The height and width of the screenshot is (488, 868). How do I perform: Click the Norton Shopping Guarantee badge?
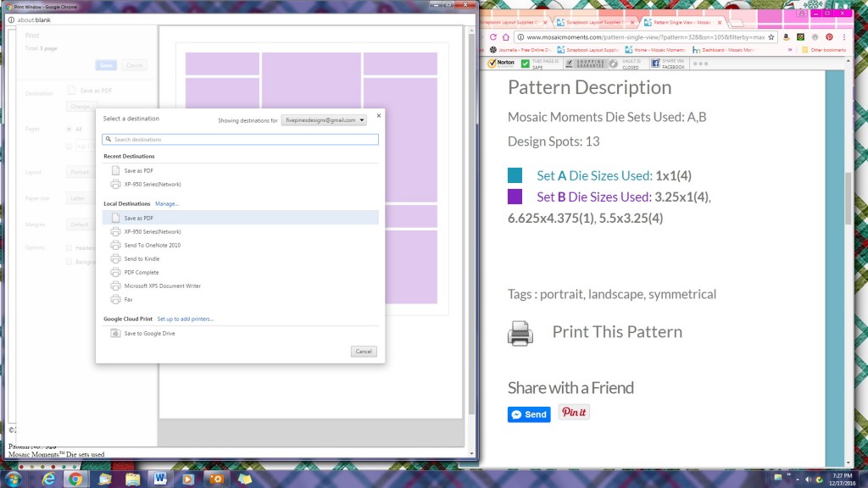coord(586,64)
